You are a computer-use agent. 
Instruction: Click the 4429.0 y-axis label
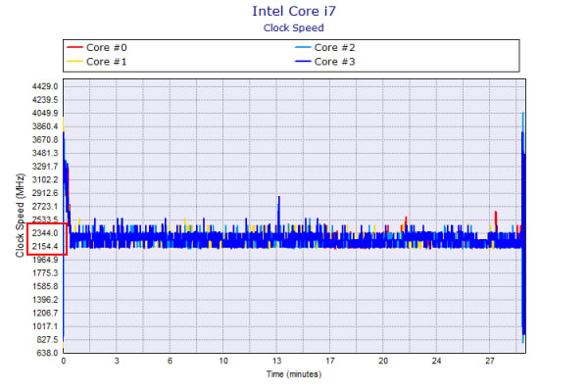pos(45,86)
